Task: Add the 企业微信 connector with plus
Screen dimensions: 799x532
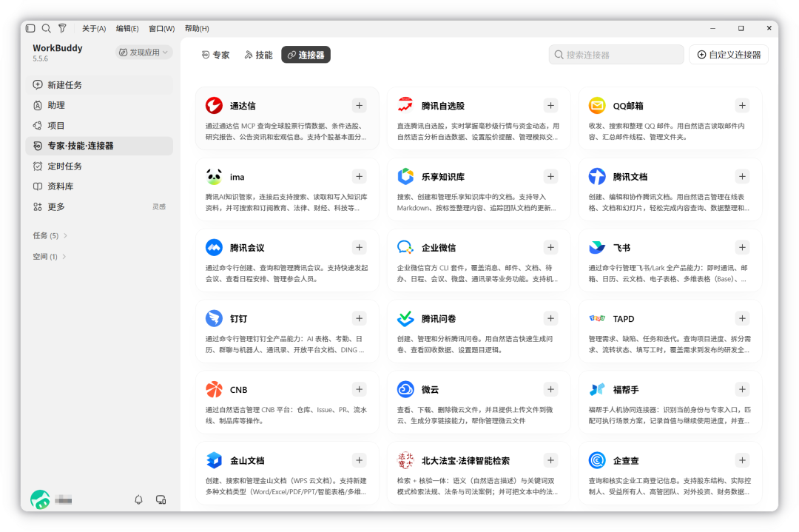Action: pyautogui.click(x=551, y=247)
